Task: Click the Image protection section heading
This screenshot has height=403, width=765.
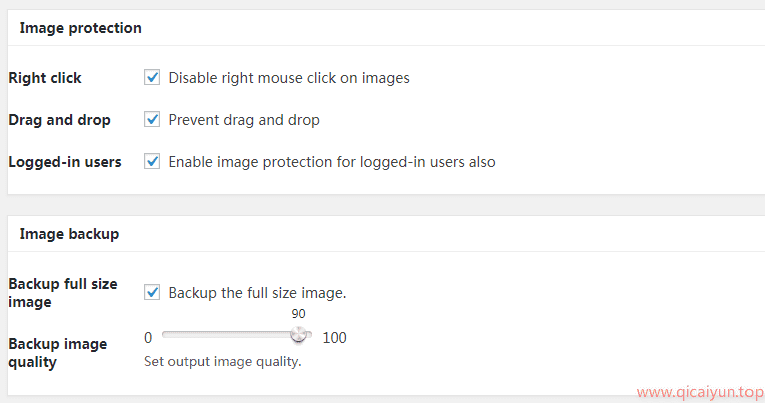Action: [x=80, y=28]
